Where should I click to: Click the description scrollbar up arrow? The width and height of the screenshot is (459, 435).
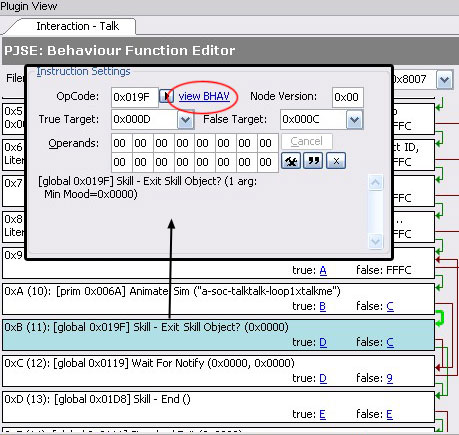tap(375, 182)
